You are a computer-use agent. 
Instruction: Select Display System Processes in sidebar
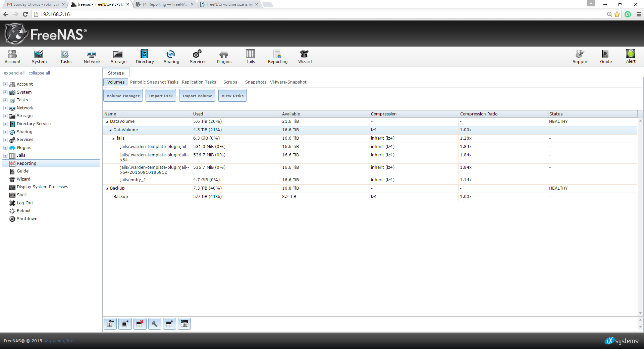pyautogui.click(x=42, y=187)
